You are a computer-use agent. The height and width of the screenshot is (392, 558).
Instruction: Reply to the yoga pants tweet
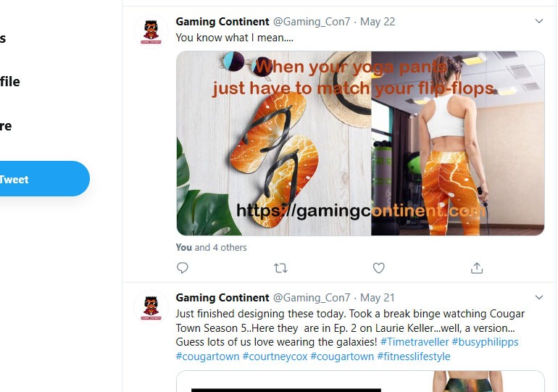pyautogui.click(x=183, y=268)
